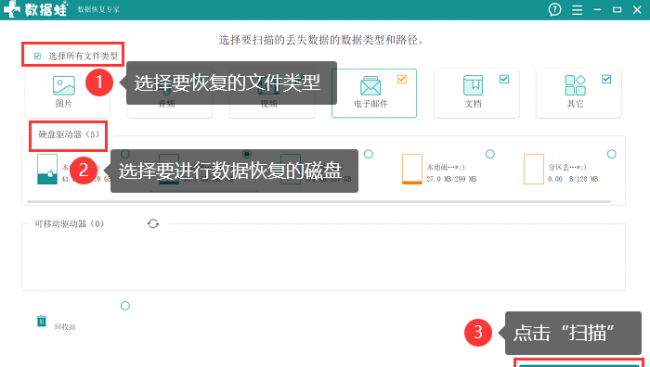Click the 硬盘驱动器 (5) section label
Screen dimensions: 650x367
point(69,134)
